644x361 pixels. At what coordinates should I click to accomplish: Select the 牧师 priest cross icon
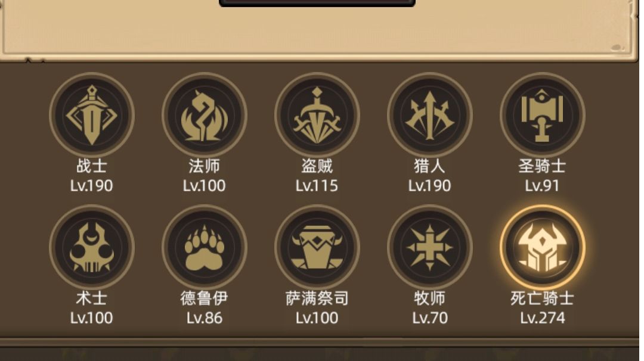tap(429, 247)
